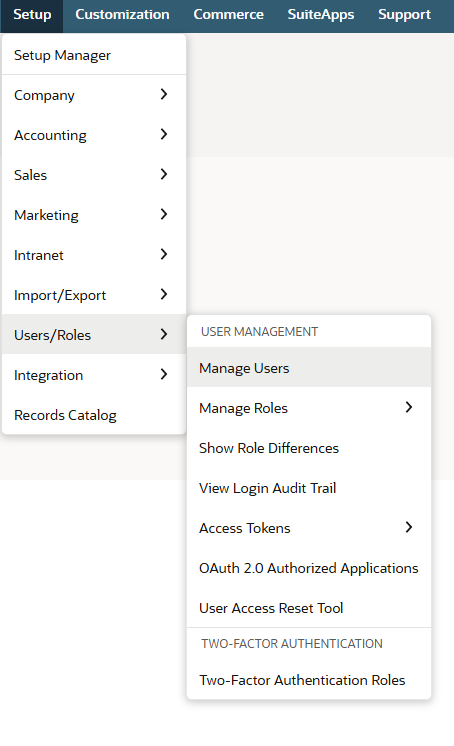This screenshot has height=746, width=454.
Task: Expand chevron beside Company
Action: (x=164, y=94)
